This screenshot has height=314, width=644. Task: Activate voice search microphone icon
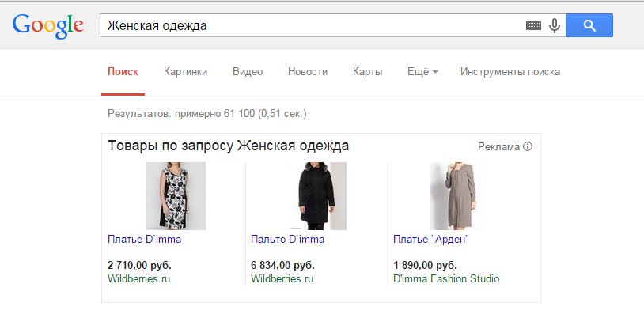click(555, 26)
